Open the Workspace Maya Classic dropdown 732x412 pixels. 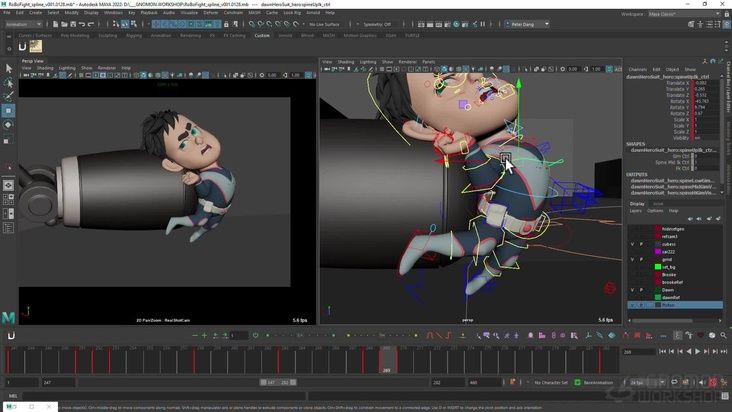[684, 14]
